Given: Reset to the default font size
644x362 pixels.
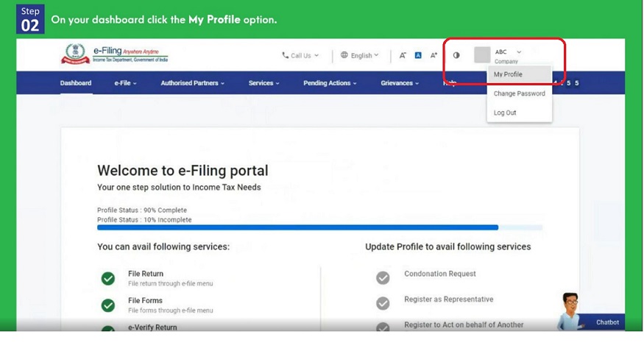Looking at the screenshot, I should tap(418, 55).
